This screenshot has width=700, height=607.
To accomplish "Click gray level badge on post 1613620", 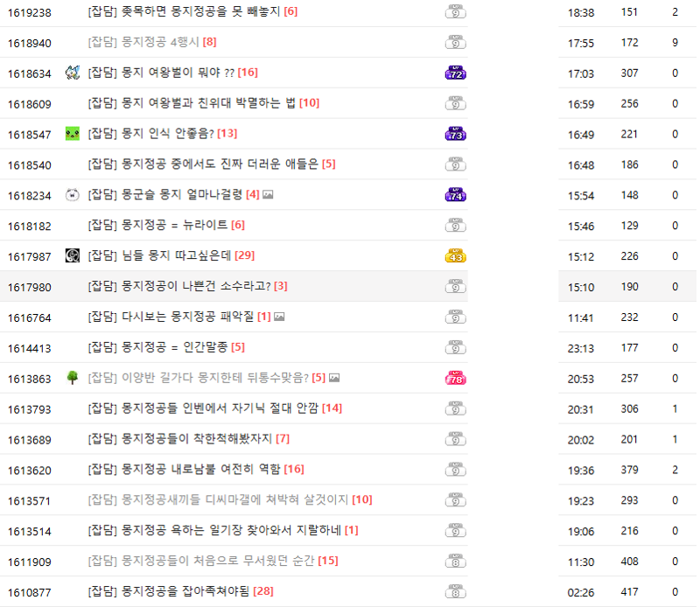I will tap(455, 470).
